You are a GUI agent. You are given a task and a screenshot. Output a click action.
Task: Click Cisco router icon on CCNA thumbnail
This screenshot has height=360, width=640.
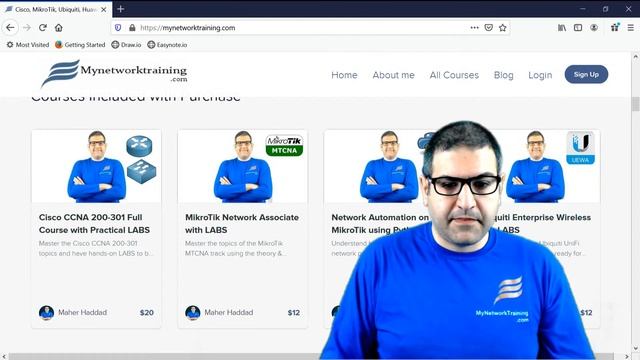click(x=139, y=146)
